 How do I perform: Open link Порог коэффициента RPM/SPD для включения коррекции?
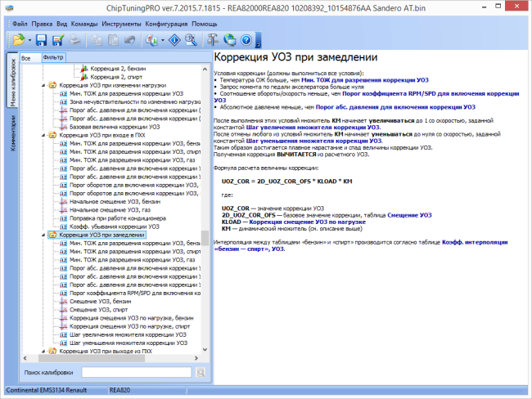pos(431,93)
